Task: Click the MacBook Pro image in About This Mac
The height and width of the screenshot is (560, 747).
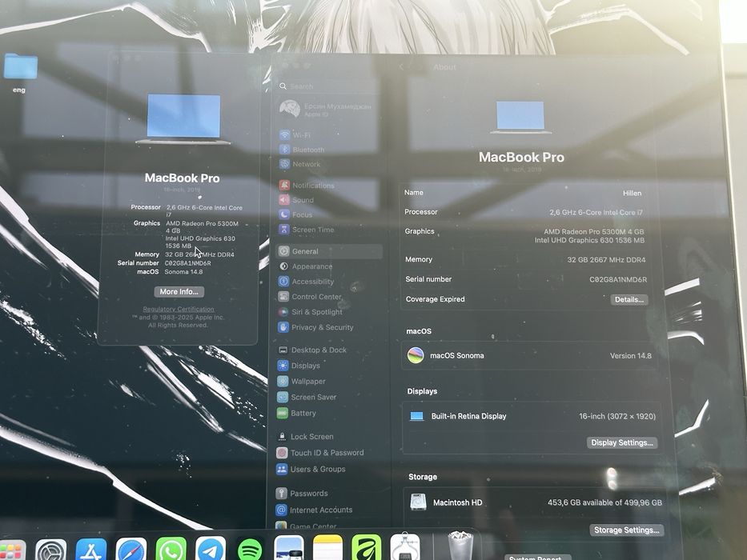Action: [183, 118]
